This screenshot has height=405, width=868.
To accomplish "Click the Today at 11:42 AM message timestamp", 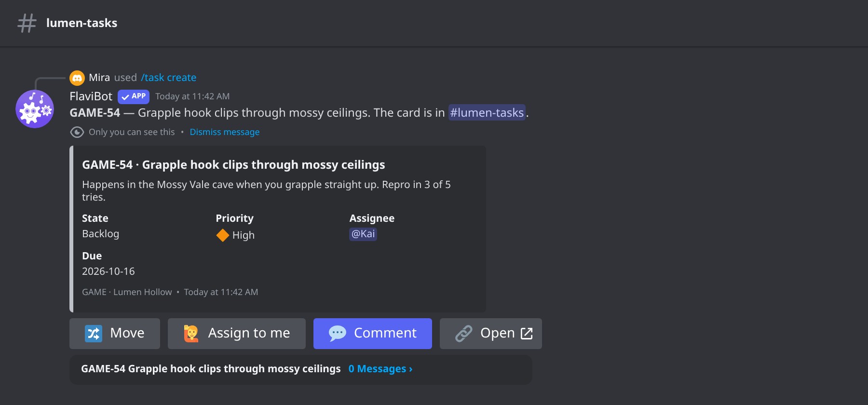I will tap(192, 96).
